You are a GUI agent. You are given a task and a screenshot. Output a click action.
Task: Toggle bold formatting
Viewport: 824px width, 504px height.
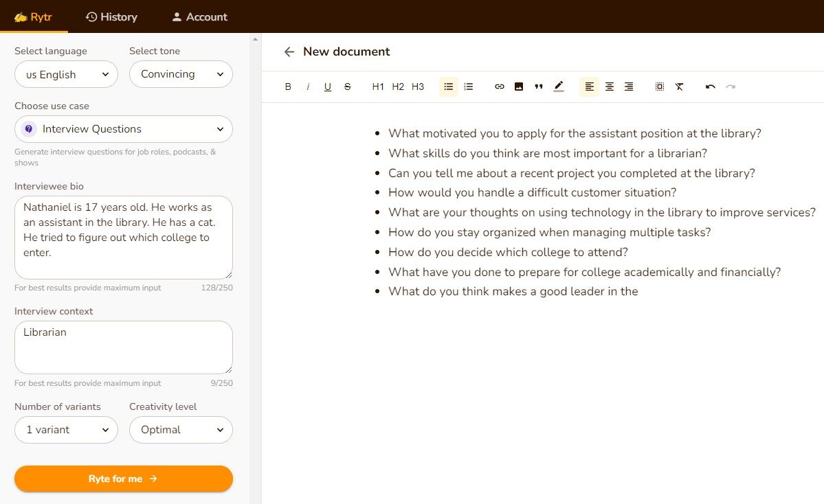pos(288,87)
